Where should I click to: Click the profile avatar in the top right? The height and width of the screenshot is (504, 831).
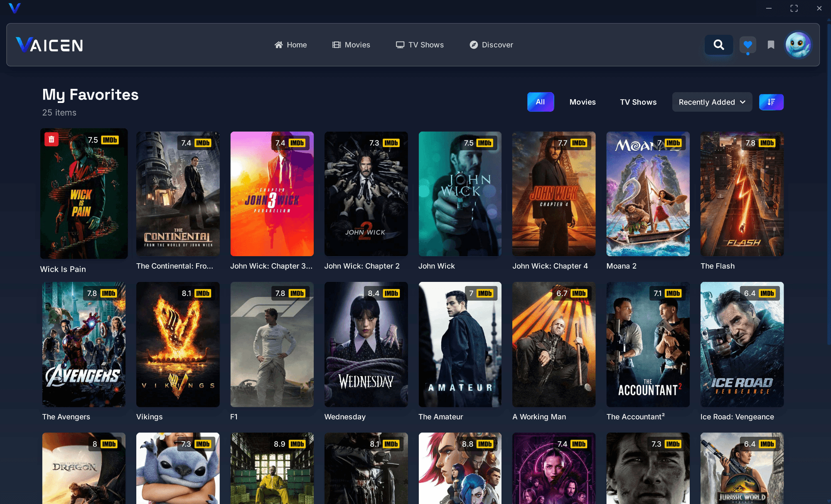point(798,45)
